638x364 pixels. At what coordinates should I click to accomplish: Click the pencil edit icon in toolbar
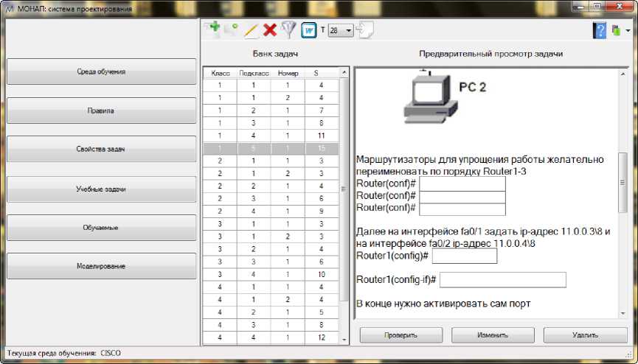click(x=252, y=30)
